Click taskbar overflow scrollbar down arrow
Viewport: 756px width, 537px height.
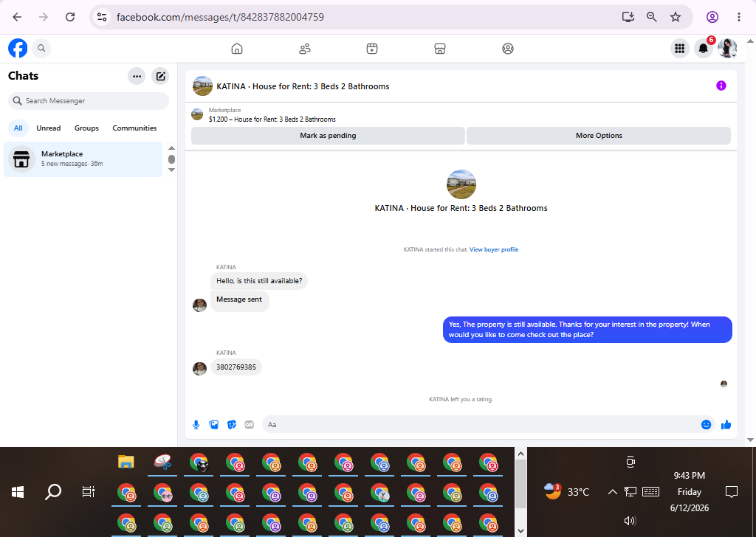tap(520, 531)
